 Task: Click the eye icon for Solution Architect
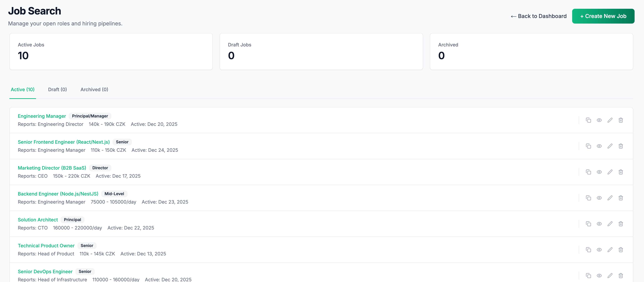[x=599, y=224]
